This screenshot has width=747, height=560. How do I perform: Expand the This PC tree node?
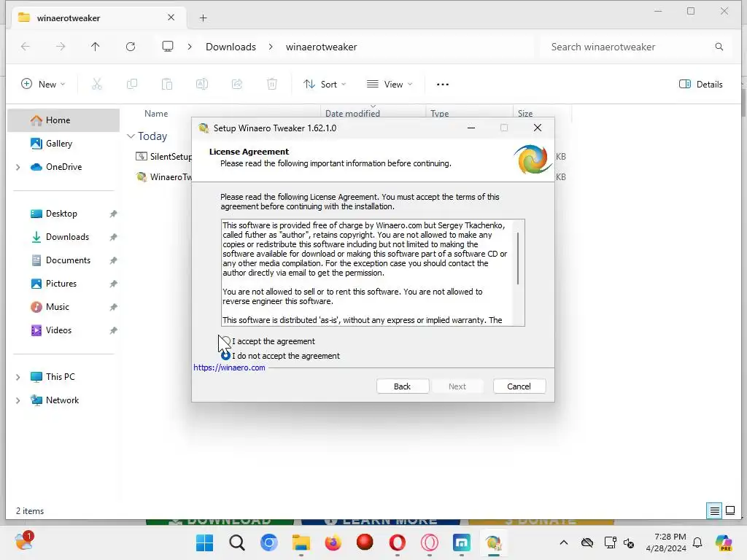click(18, 377)
